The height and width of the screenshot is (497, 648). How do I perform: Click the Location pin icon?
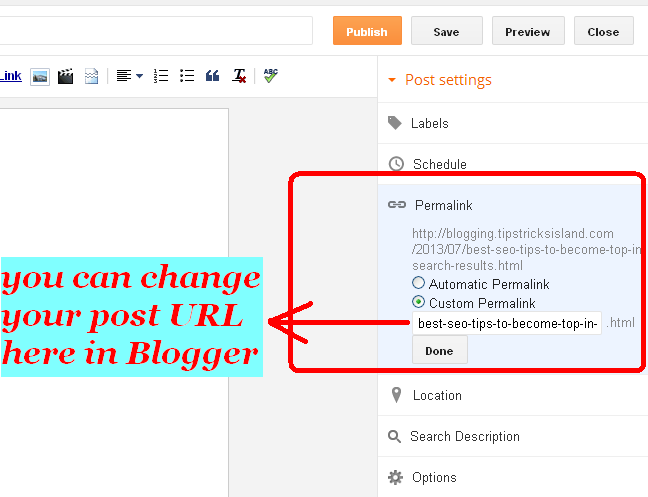[396, 395]
